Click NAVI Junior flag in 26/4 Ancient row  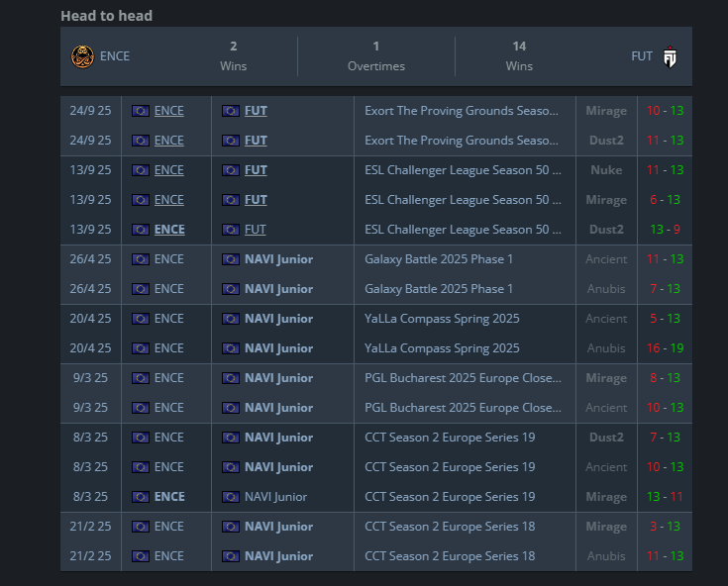(230, 259)
